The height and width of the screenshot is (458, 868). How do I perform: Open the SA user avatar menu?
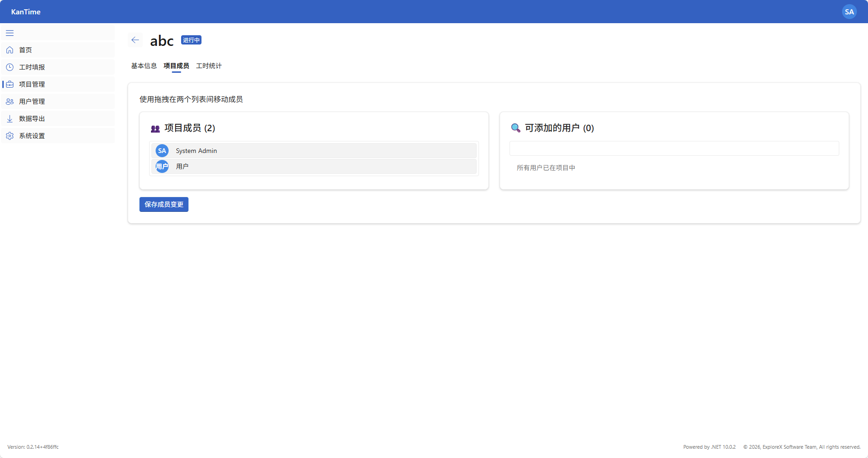(x=849, y=12)
